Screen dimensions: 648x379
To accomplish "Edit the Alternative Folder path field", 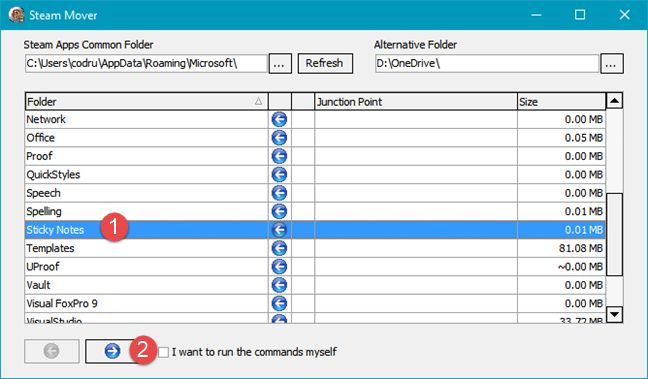I will (x=487, y=64).
